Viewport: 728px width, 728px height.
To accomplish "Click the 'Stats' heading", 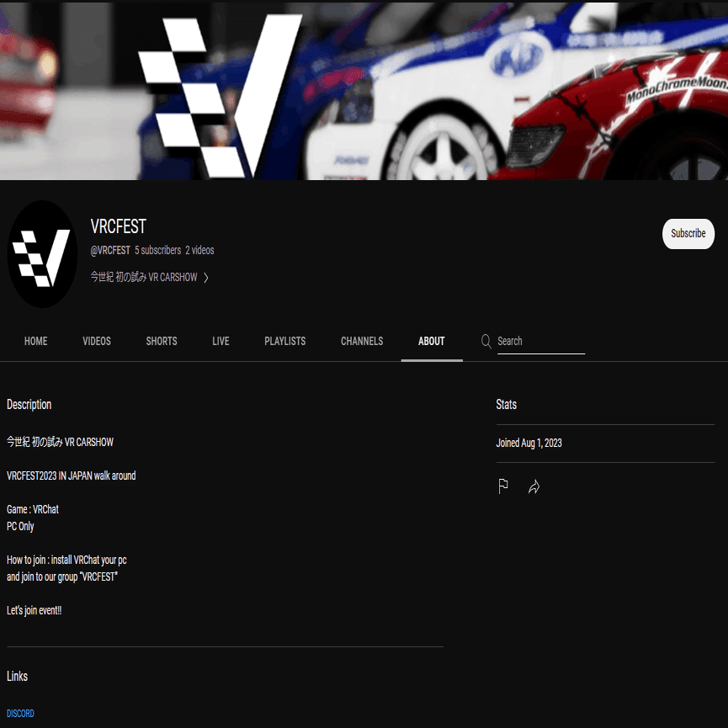I will point(506,404).
